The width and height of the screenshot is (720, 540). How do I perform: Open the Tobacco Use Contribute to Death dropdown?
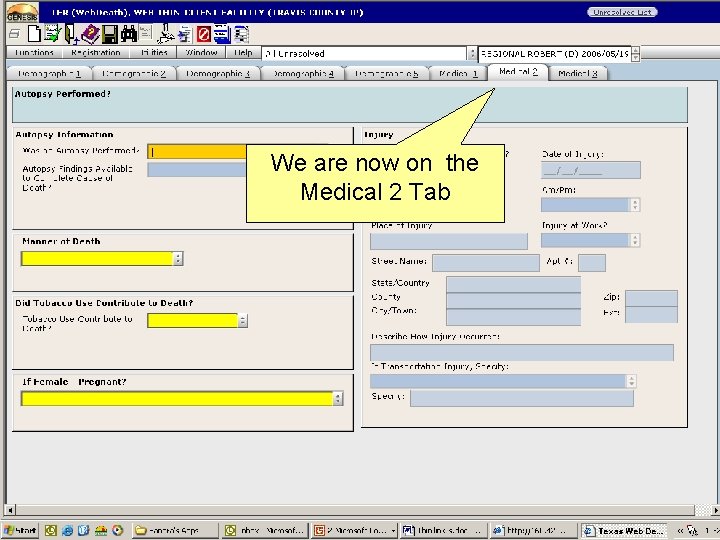coord(243,321)
